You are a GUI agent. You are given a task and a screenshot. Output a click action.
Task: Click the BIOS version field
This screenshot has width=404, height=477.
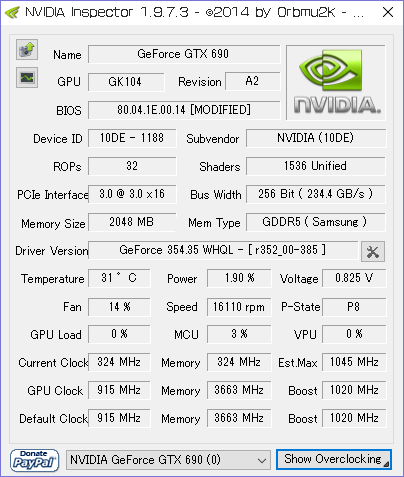pyautogui.click(x=184, y=110)
